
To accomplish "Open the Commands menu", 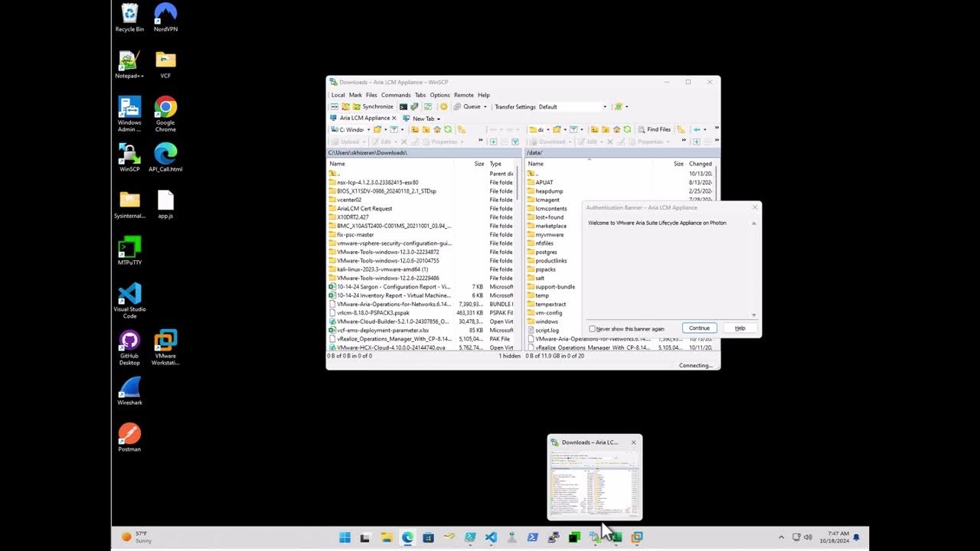I will (396, 95).
